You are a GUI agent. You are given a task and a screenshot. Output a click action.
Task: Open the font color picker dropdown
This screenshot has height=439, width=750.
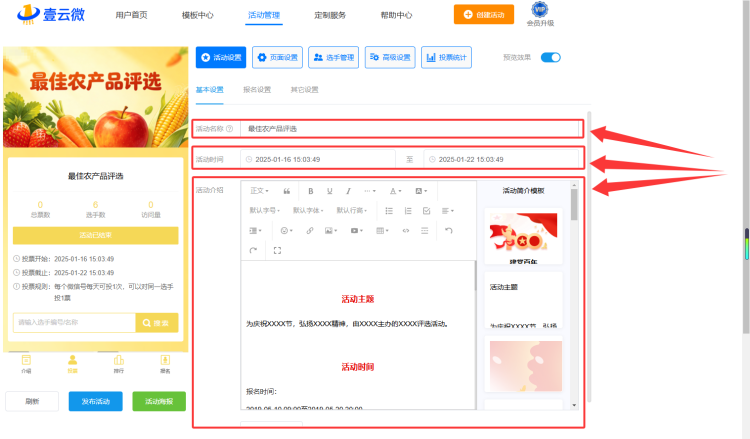tap(396, 191)
